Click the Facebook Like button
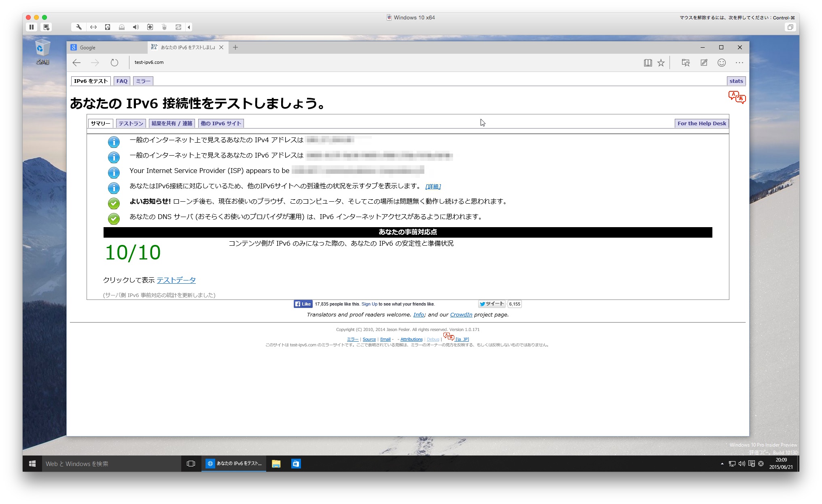The height and width of the screenshot is (504, 822). coord(303,304)
